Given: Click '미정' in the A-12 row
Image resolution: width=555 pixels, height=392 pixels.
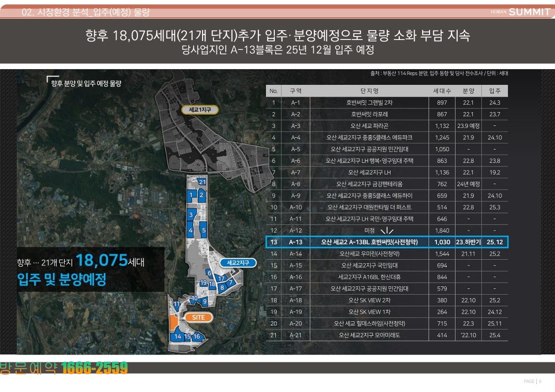Looking at the screenshot, I should click(x=369, y=231).
